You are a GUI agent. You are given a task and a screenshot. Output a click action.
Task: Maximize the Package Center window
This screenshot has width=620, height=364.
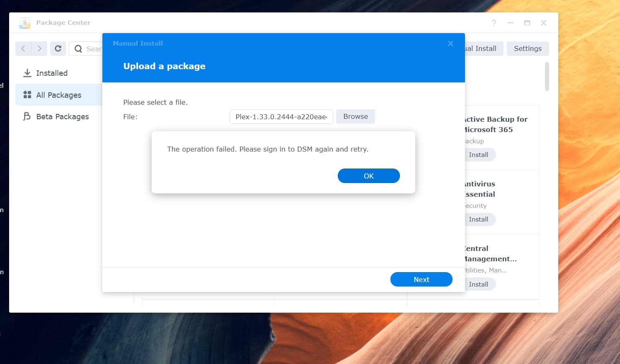click(527, 23)
